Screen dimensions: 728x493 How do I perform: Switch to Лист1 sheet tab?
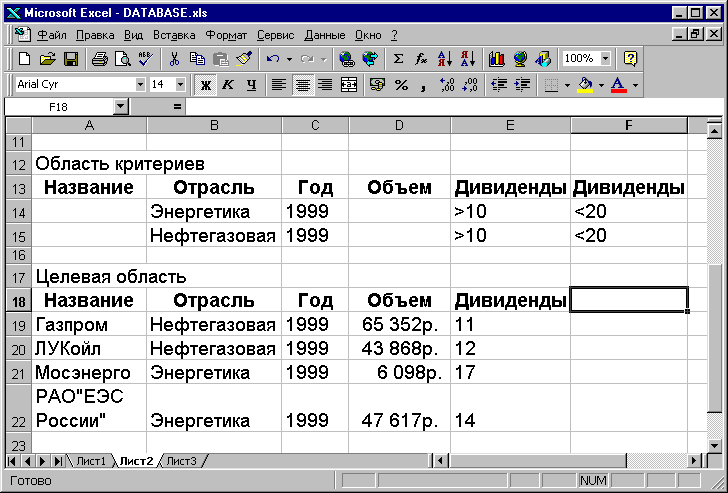tap(91, 461)
